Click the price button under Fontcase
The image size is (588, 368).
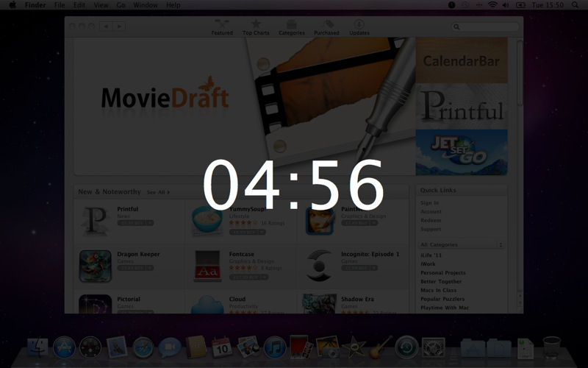(x=248, y=277)
